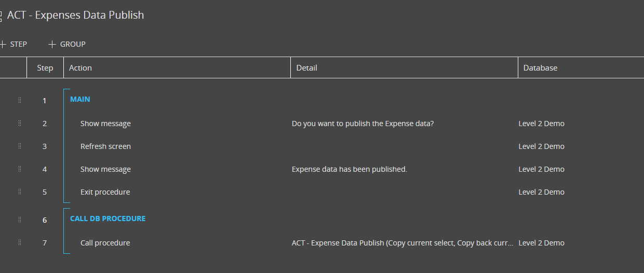Click the Detail column header
This screenshot has width=644, height=273.
(306, 67)
